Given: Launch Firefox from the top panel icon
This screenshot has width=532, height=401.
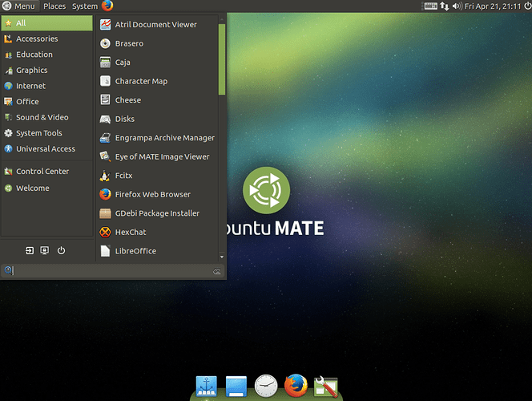Looking at the screenshot, I should click(107, 6).
